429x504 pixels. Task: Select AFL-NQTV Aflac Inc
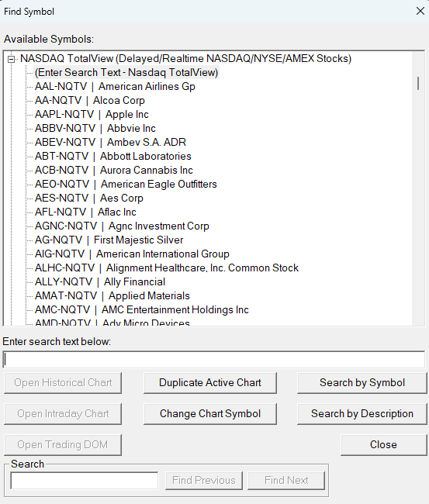[x=85, y=212]
